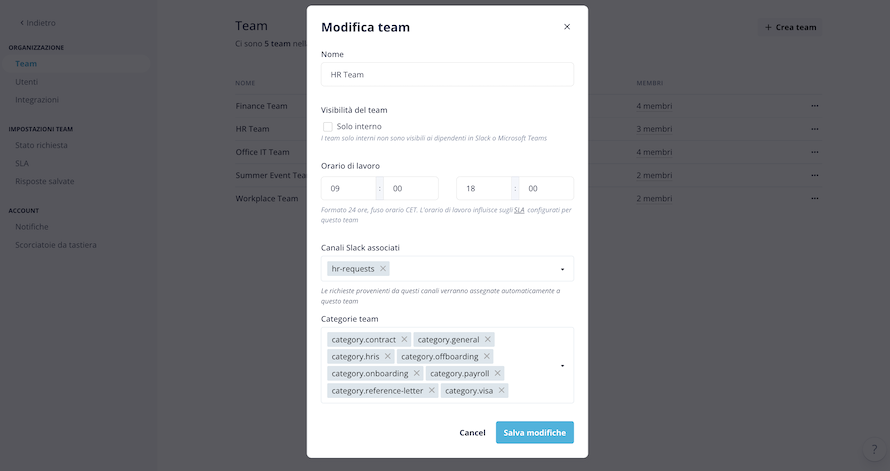Remove the category.hris tag
This screenshot has height=471, width=890.
tap(388, 356)
